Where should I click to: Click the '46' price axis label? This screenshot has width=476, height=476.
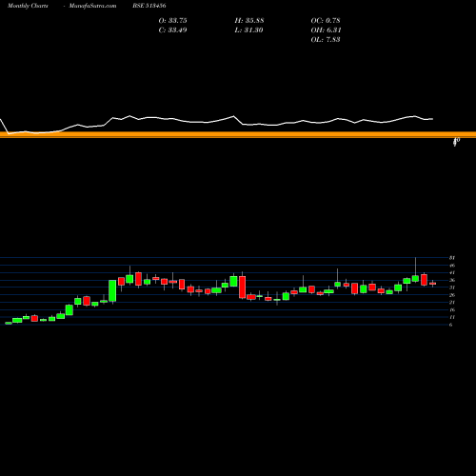(452, 266)
